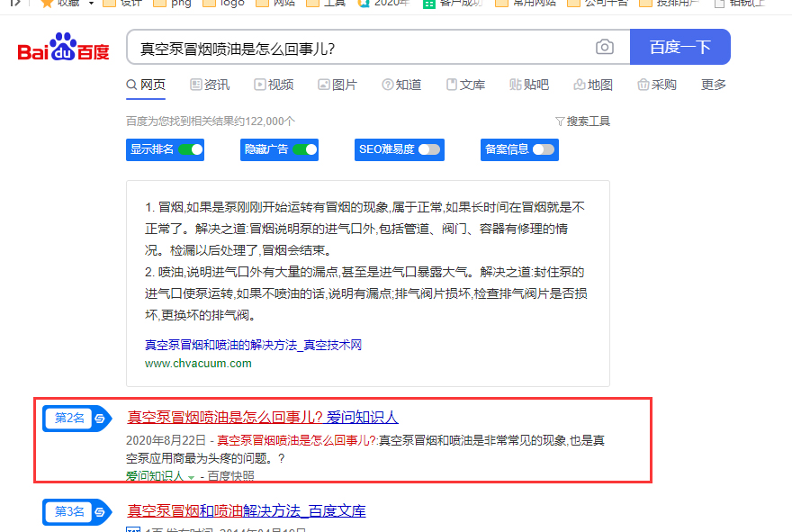Viewport: 792px width, 532px height.
Task: Click the 百度一下 search button
Action: tap(679, 46)
